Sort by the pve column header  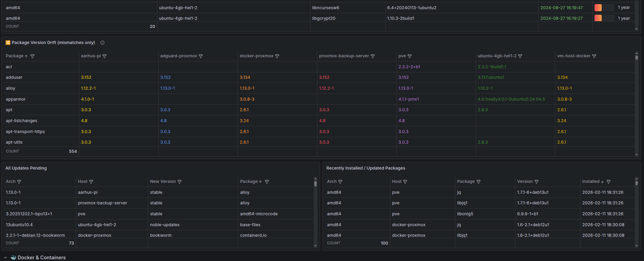402,56
